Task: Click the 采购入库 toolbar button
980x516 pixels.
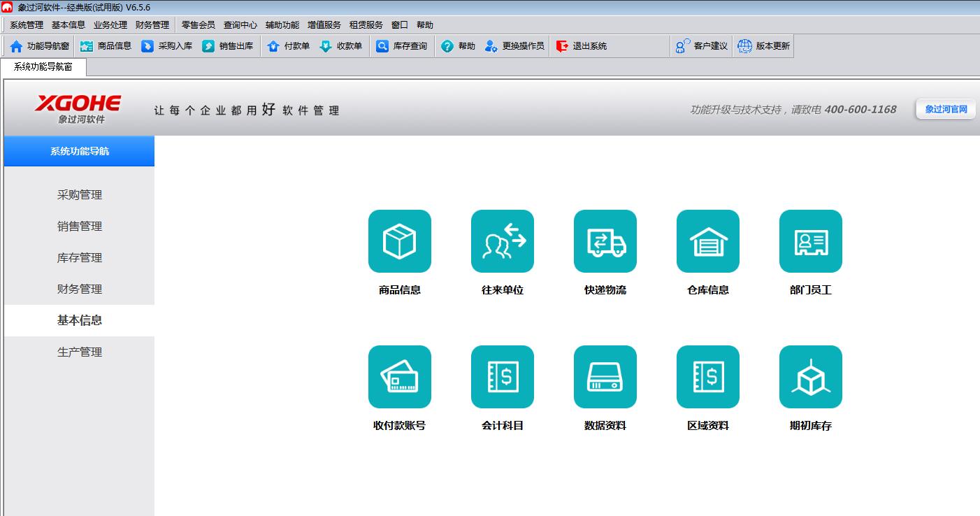Action: coord(166,46)
